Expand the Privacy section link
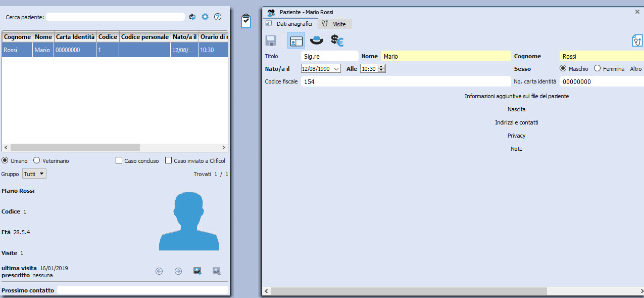 click(516, 136)
